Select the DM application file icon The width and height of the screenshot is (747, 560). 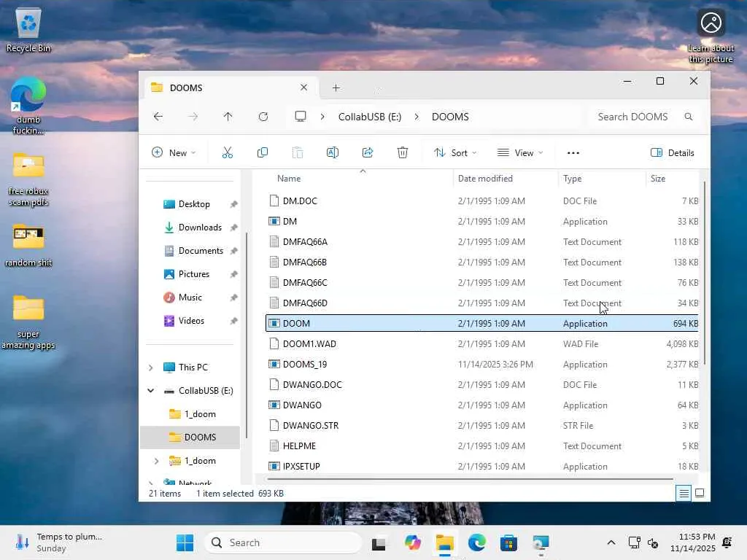(x=274, y=222)
